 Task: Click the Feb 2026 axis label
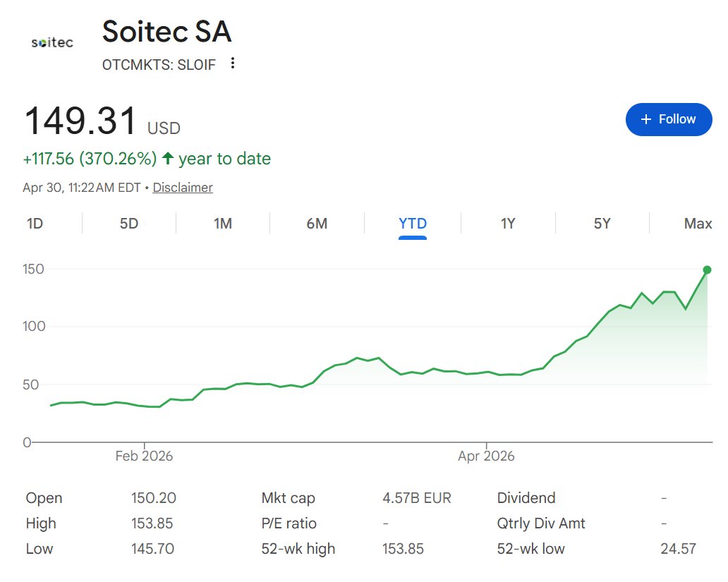click(x=144, y=456)
